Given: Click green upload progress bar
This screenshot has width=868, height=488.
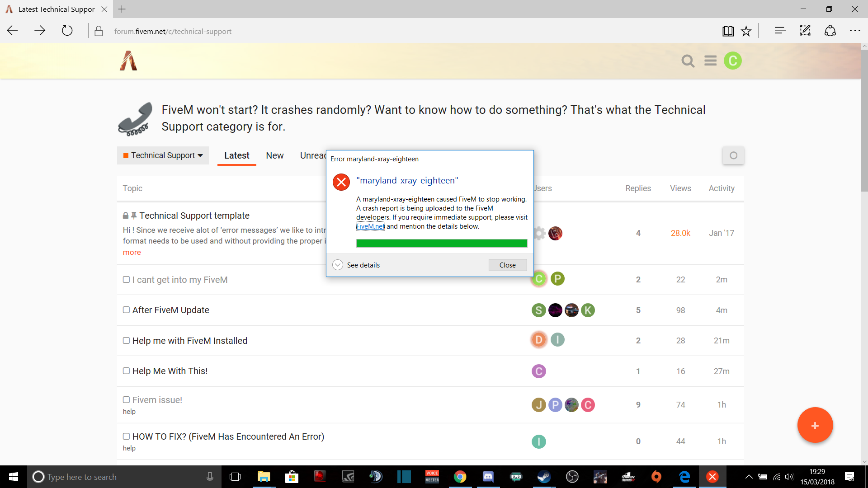Looking at the screenshot, I should tap(442, 243).
